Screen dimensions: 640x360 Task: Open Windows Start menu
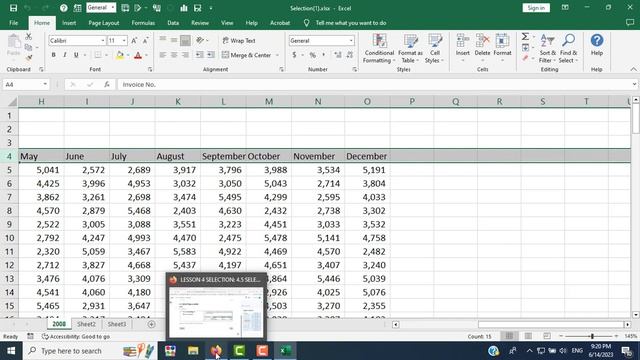point(11,351)
